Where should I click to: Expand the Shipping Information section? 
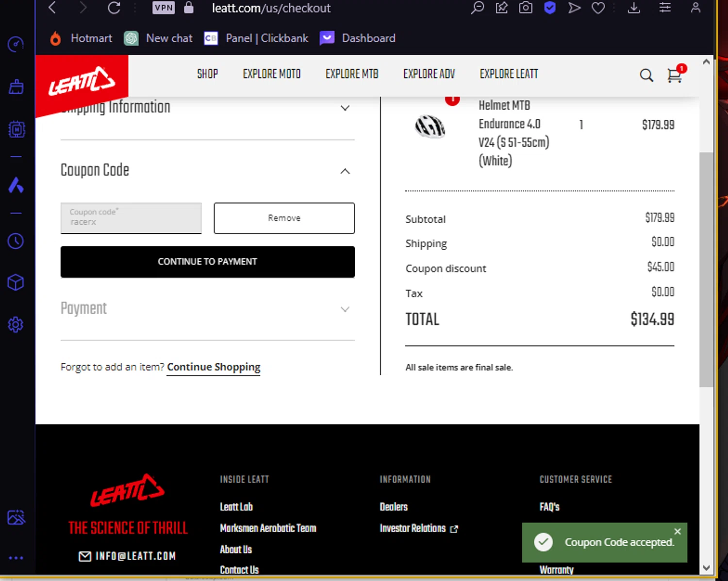[345, 108]
